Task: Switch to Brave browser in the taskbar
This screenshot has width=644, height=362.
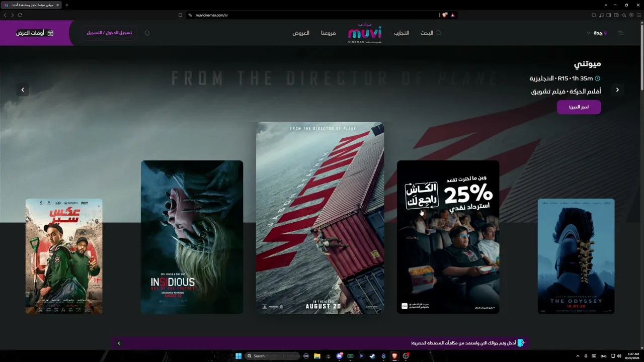Action: pos(394,356)
